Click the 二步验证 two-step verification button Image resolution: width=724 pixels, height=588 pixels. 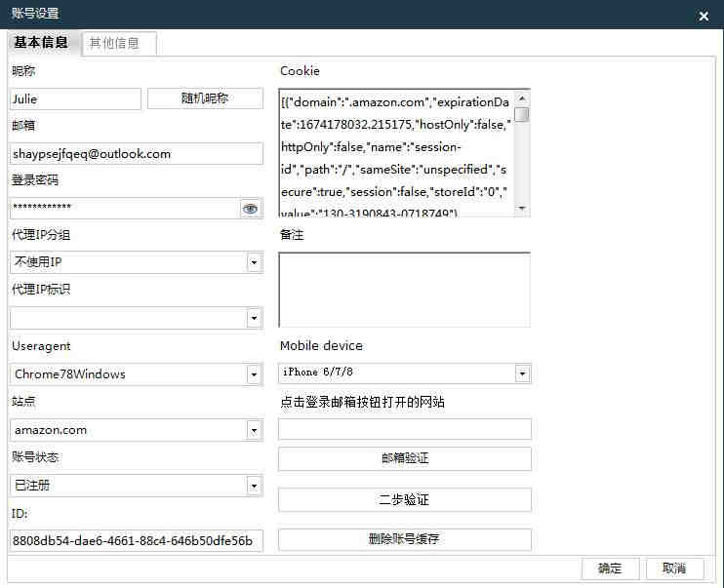click(x=404, y=500)
